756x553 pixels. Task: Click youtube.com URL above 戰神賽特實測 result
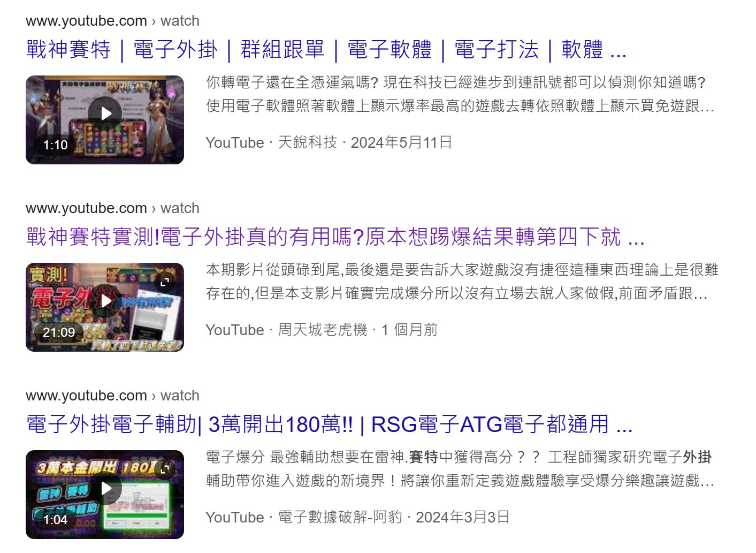pos(112,208)
